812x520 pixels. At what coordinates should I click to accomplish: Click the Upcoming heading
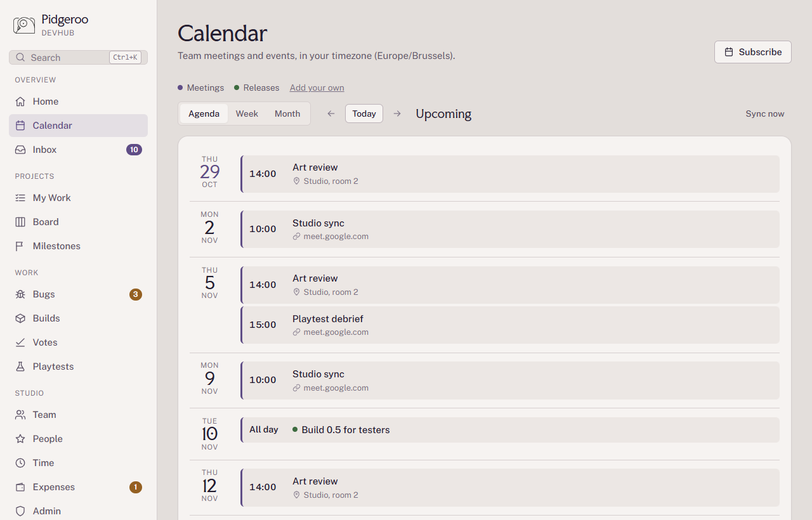pos(443,114)
